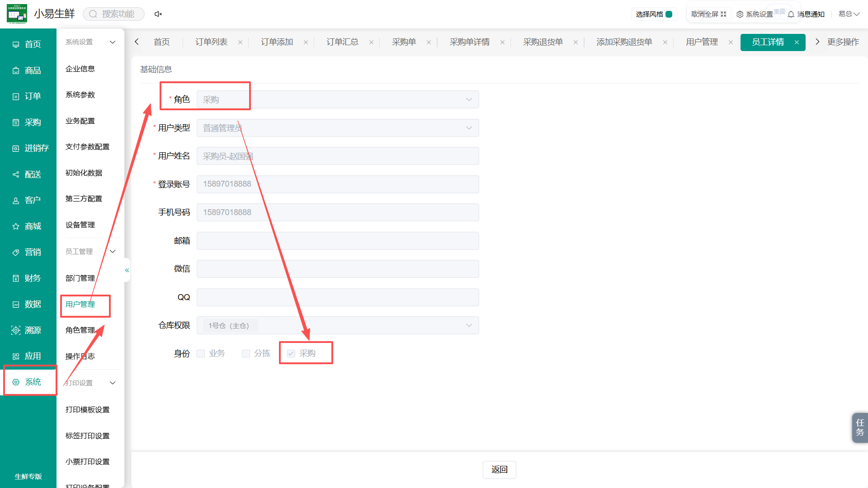Click the 消息通知 bell notification
This screenshot has height=488, width=868.
point(806,14)
